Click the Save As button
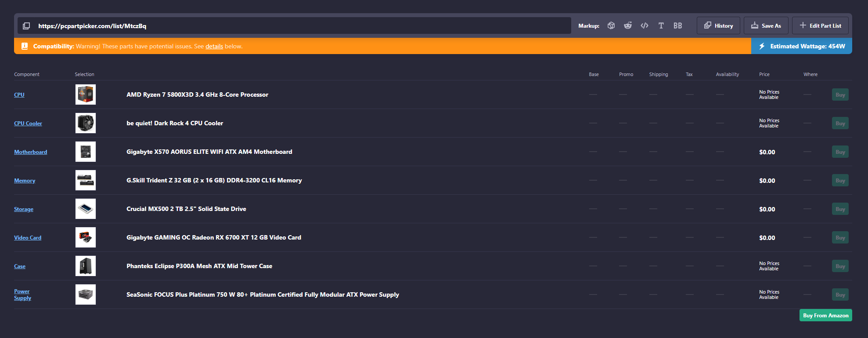 point(766,25)
